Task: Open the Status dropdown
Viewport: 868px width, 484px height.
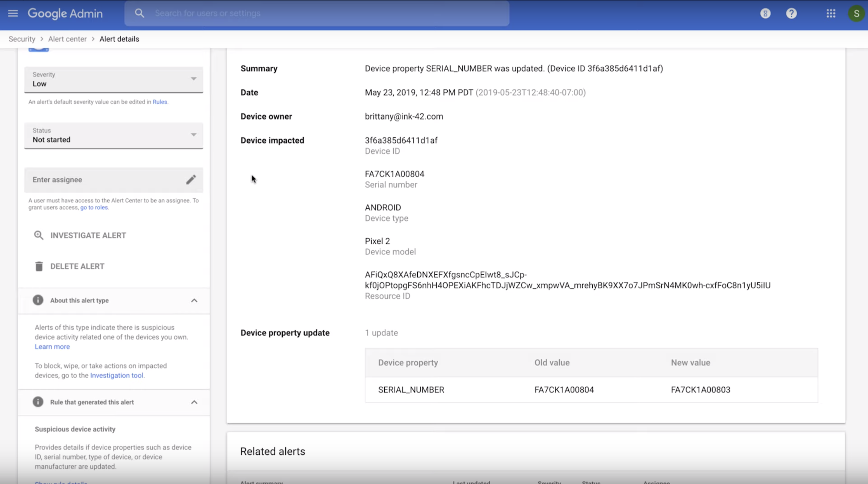Action: pyautogui.click(x=114, y=135)
